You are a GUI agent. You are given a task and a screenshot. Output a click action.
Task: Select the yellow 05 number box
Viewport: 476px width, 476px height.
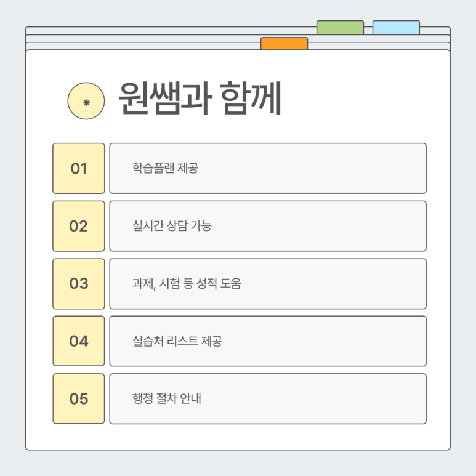79,398
